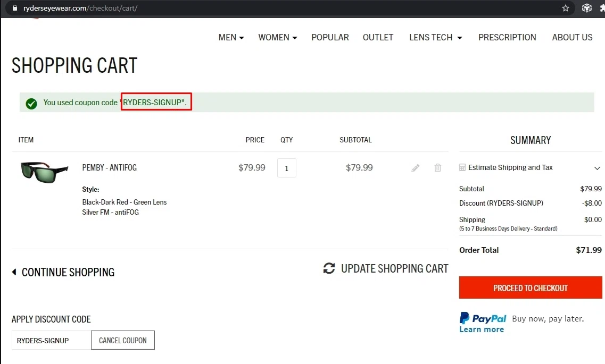Open PEMBY - ANTIFOG product link
The height and width of the screenshot is (364, 605).
109,167
